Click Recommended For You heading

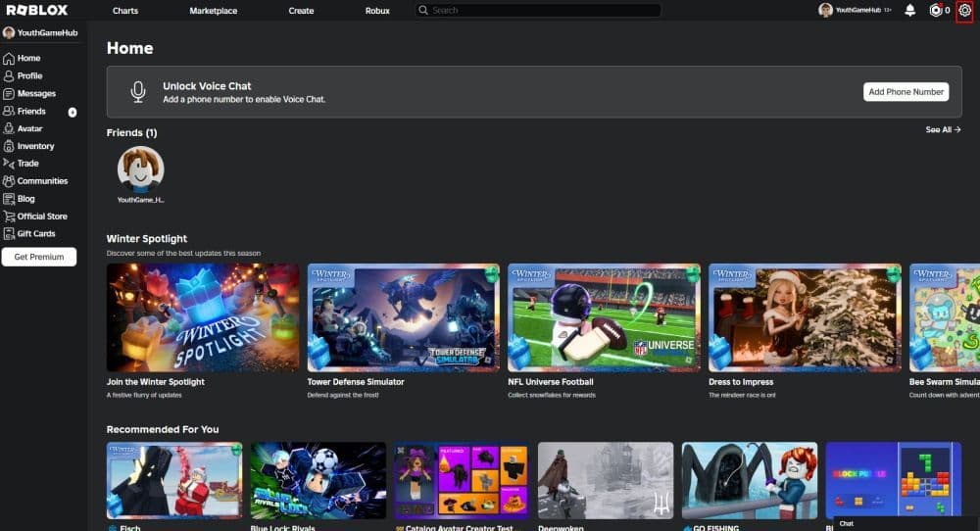[163, 429]
